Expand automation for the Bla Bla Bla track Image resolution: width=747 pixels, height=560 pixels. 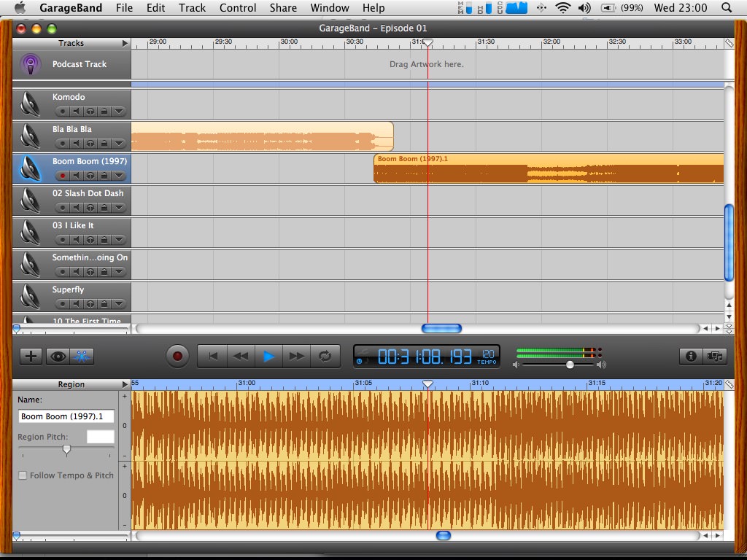(119, 144)
